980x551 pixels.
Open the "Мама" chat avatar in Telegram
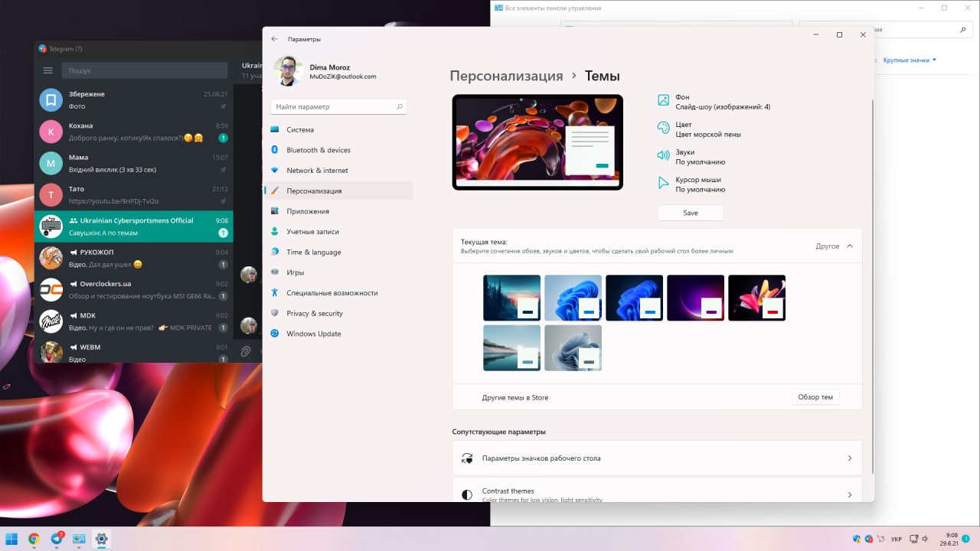click(51, 163)
